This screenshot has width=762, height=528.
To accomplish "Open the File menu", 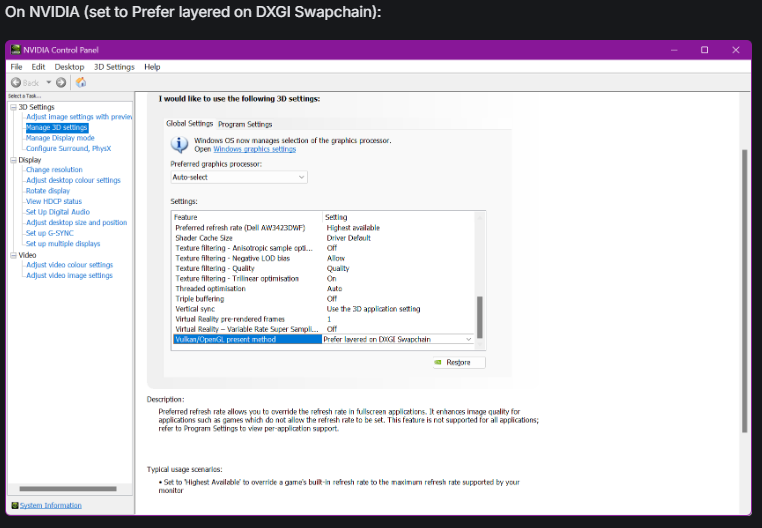I will coord(17,67).
